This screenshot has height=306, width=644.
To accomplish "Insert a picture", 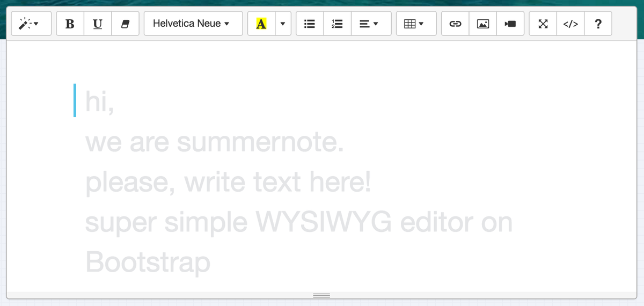I will [x=483, y=24].
